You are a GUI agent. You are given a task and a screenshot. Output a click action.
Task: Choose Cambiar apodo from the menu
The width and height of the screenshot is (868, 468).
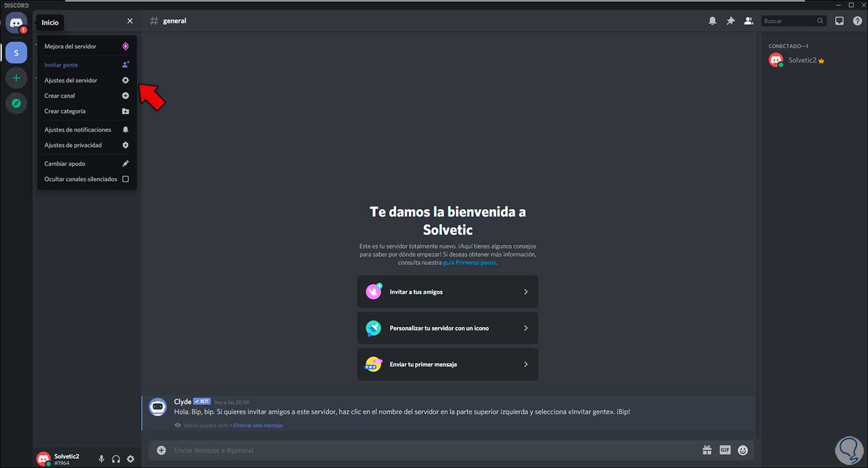[87, 164]
